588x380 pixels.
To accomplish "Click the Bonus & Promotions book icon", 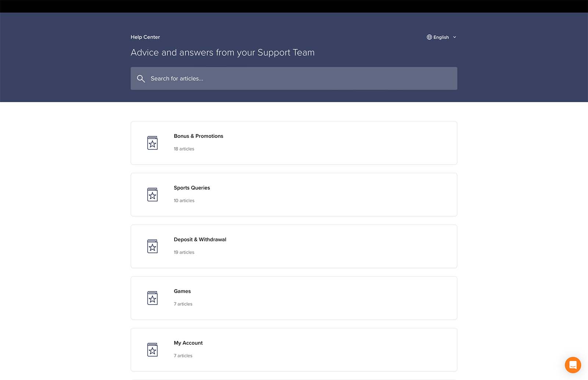I will click(152, 143).
